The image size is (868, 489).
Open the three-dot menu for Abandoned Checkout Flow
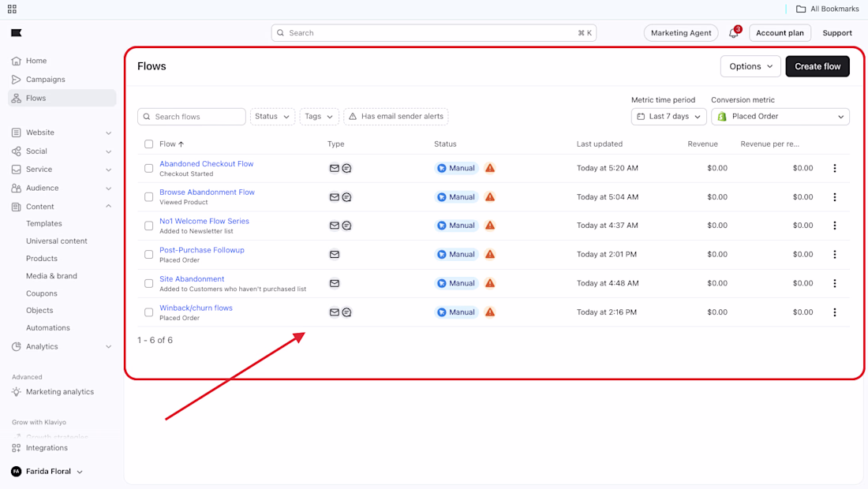835,168
